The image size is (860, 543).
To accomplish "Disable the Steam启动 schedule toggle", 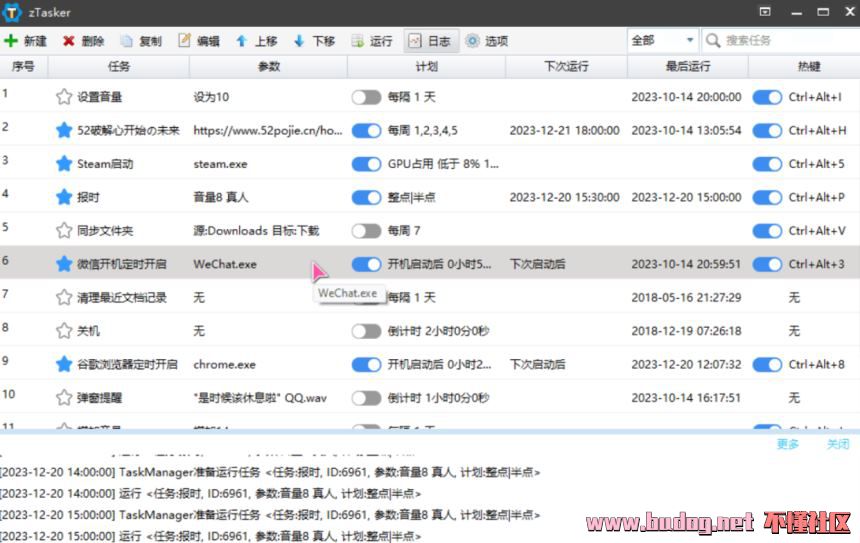I will [366, 164].
